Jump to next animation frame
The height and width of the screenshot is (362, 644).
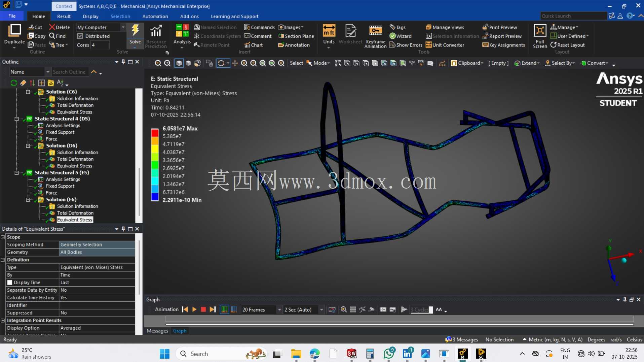click(x=213, y=309)
